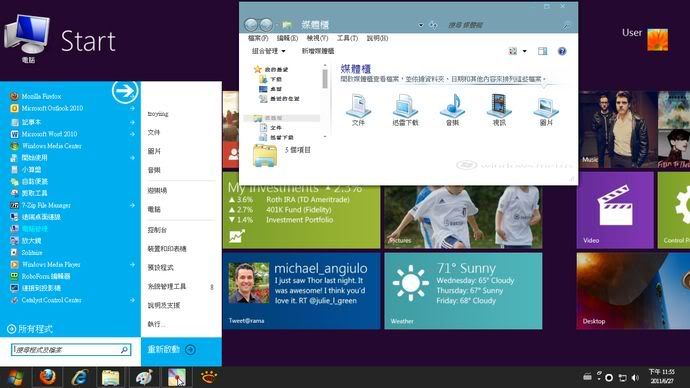The width and height of the screenshot is (690, 388).
Task: Open the My Investments tile
Action: [x=301, y=217]
